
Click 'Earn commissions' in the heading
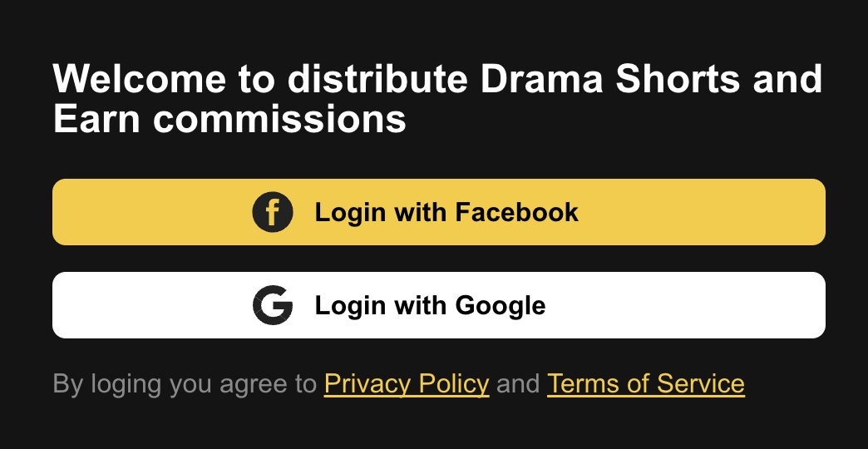tap(229, 119)
